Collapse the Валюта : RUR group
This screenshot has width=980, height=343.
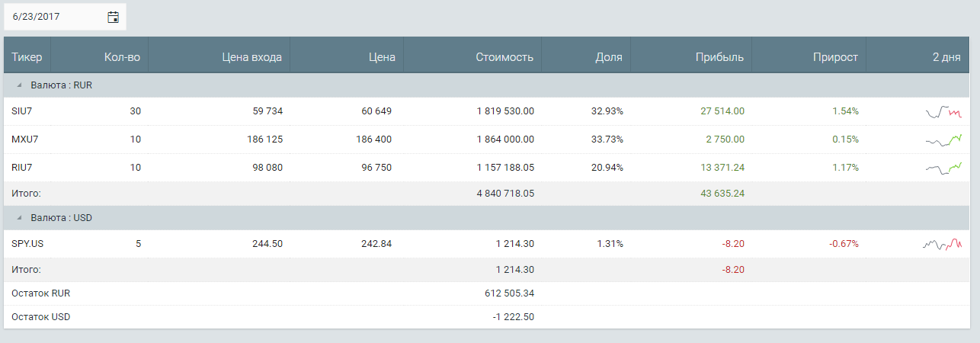click(x=19, y=85)
